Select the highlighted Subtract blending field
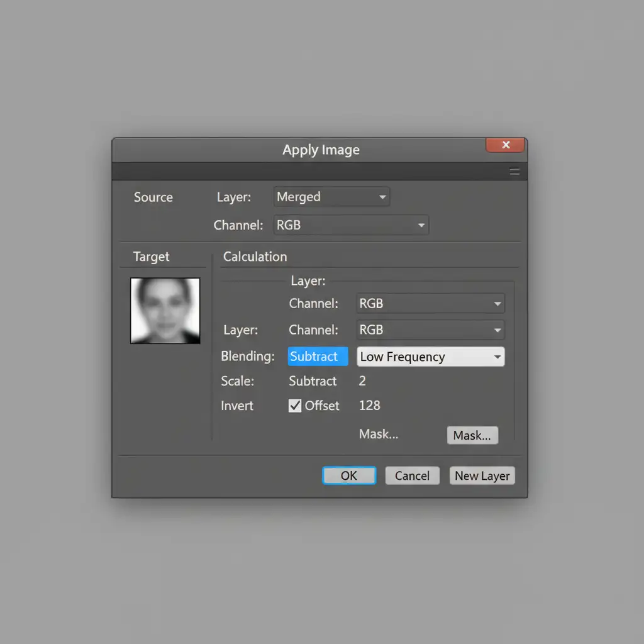644x644 pixels. pos(318,357)
